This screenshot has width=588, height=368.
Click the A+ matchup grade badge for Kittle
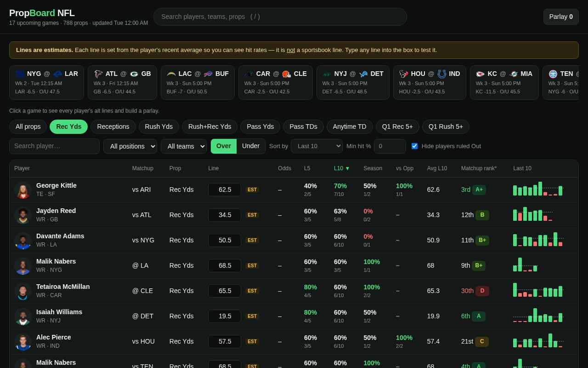coord(479,190)
